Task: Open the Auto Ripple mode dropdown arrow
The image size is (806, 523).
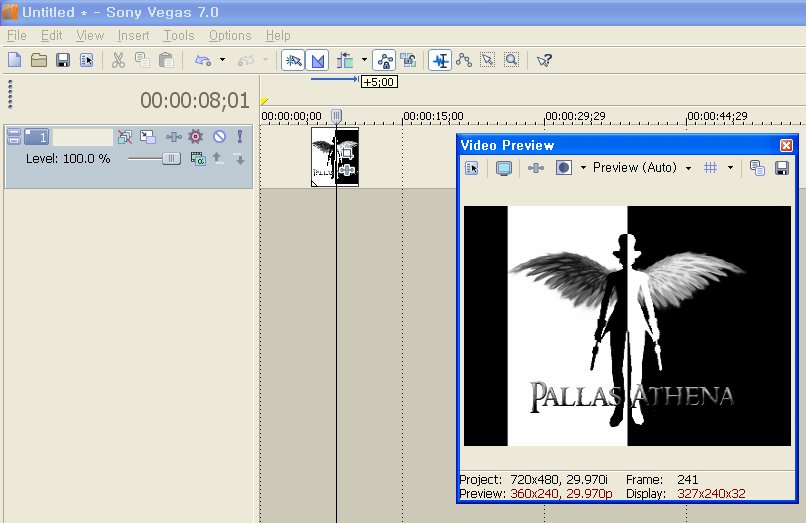Action: point(364,60)
